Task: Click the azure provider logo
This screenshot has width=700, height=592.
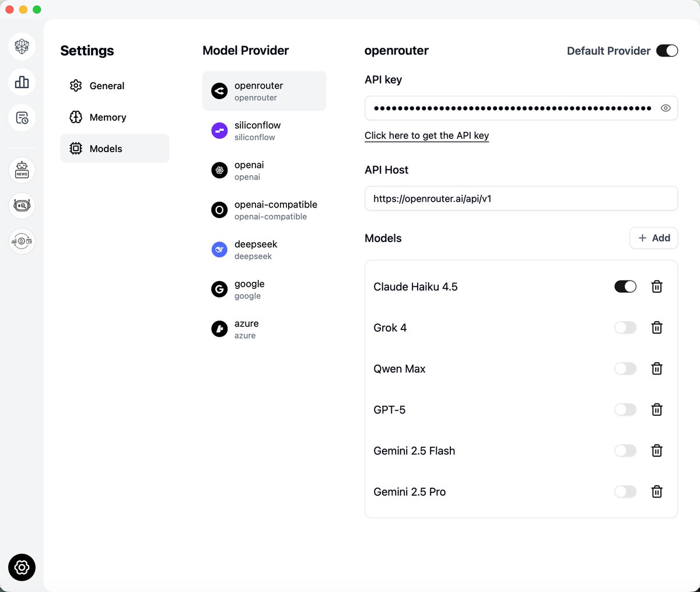Action: tap(219, 329)
